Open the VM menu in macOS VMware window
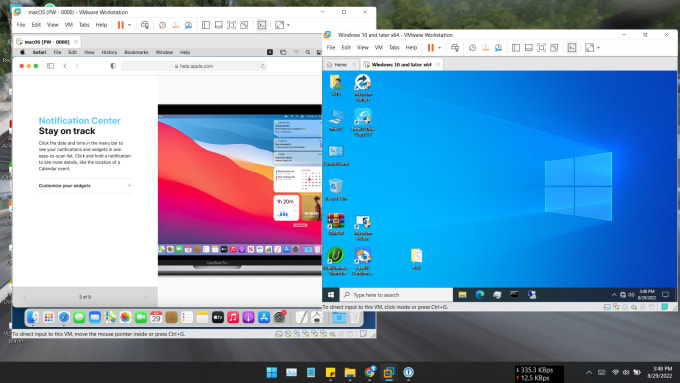The image size is (680, 383). (x=69, y=25)
